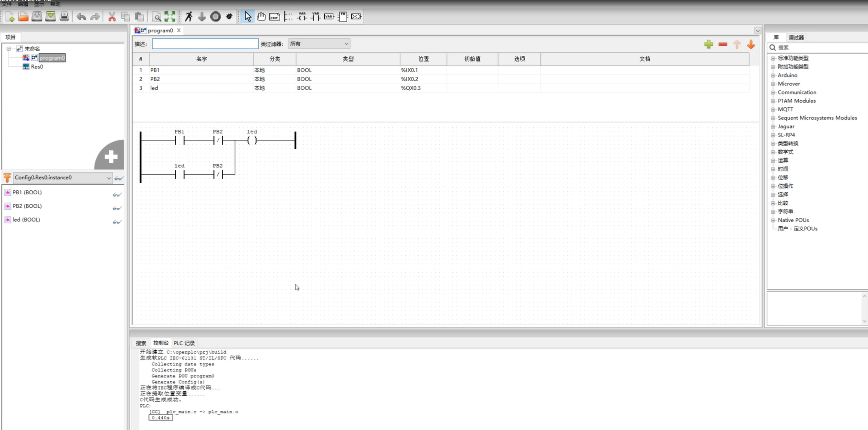The width and height of the screenshot is (868, 430).
Task: Toggle debug glasses for led (BOOL)
Action: (x=117, y=222)
